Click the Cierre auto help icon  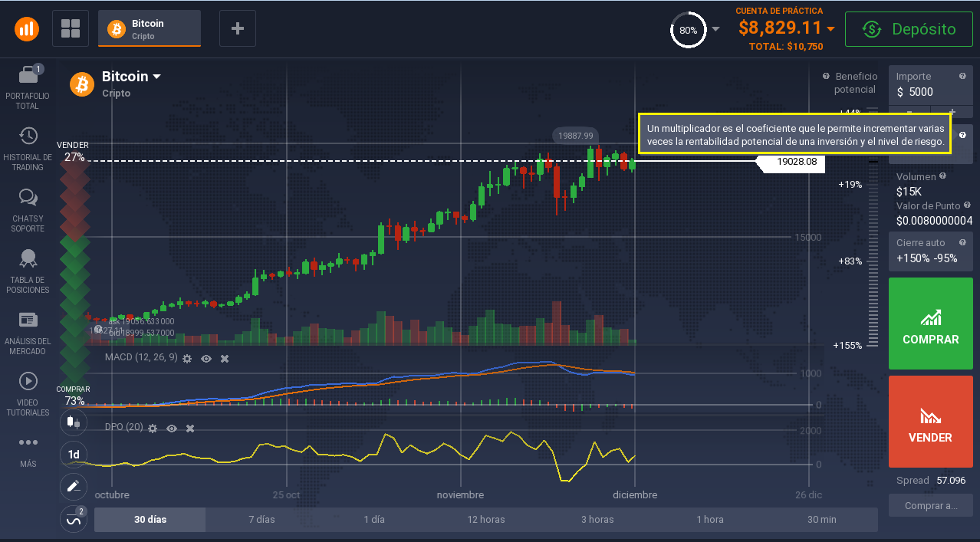(962, 242)
